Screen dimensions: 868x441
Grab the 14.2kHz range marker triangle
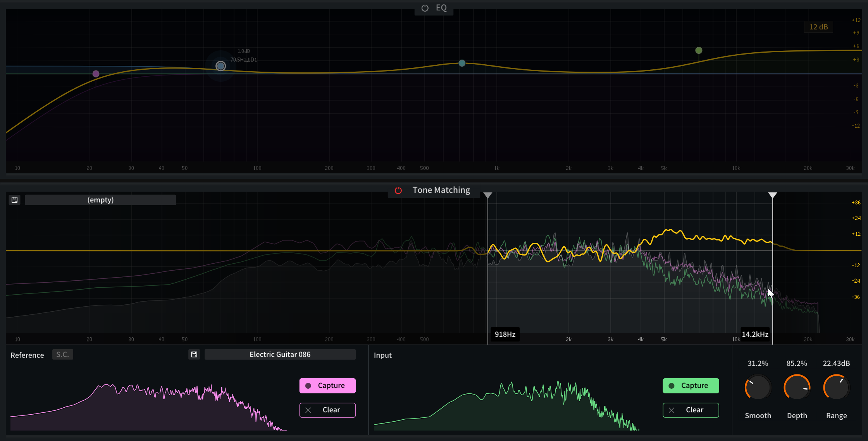(x=773, y=195)
